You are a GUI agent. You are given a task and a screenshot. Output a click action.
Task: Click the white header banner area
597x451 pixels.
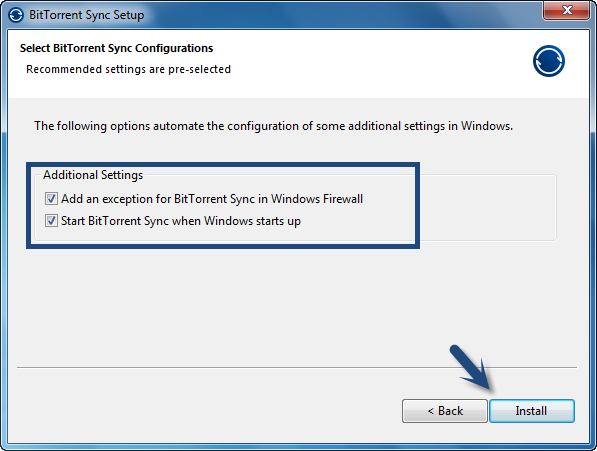(298, 64)
